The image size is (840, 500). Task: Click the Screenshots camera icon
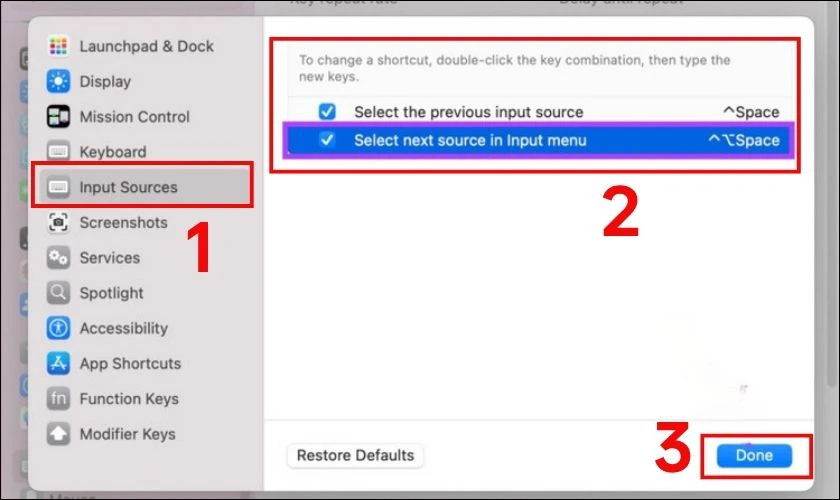click(58, 222)
